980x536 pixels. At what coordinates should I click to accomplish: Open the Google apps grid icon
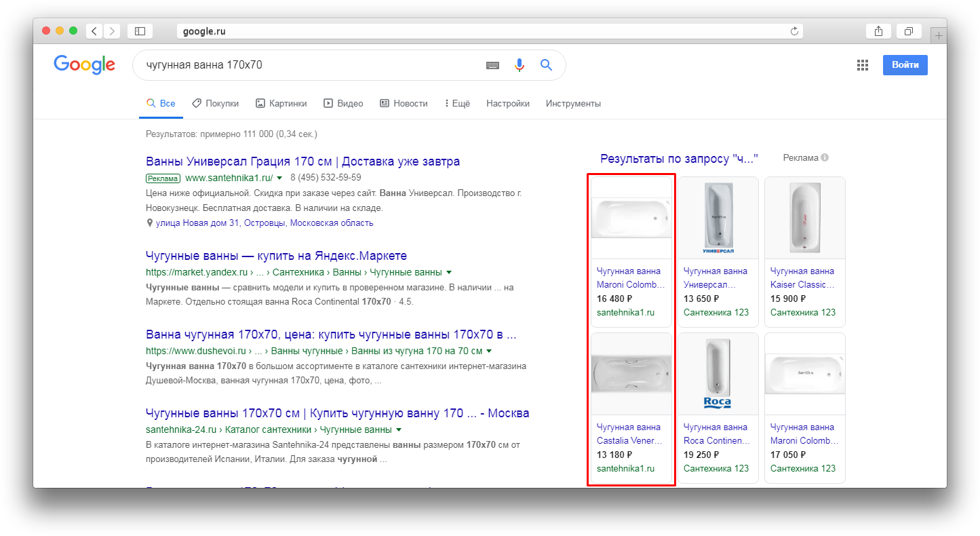863,65
